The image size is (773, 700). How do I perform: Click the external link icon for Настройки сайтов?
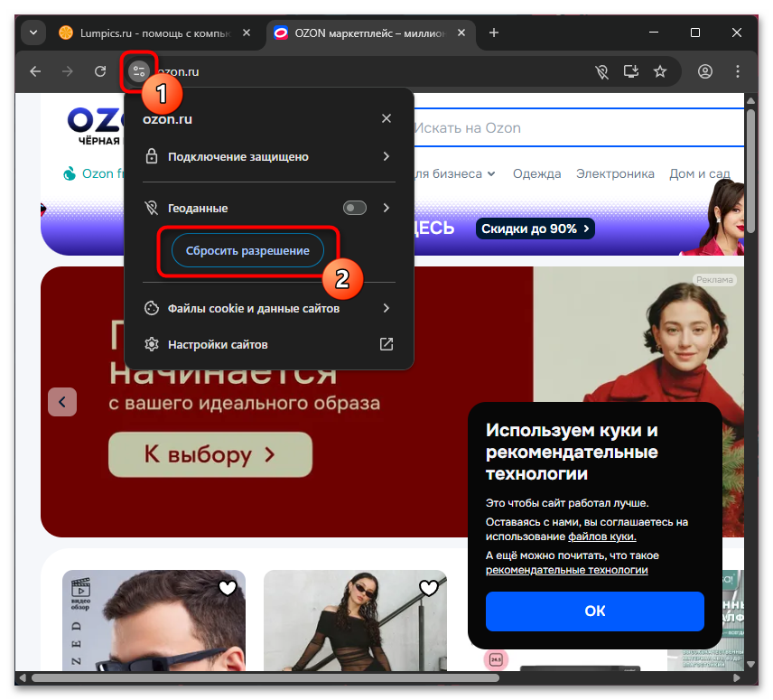(386, 344)
